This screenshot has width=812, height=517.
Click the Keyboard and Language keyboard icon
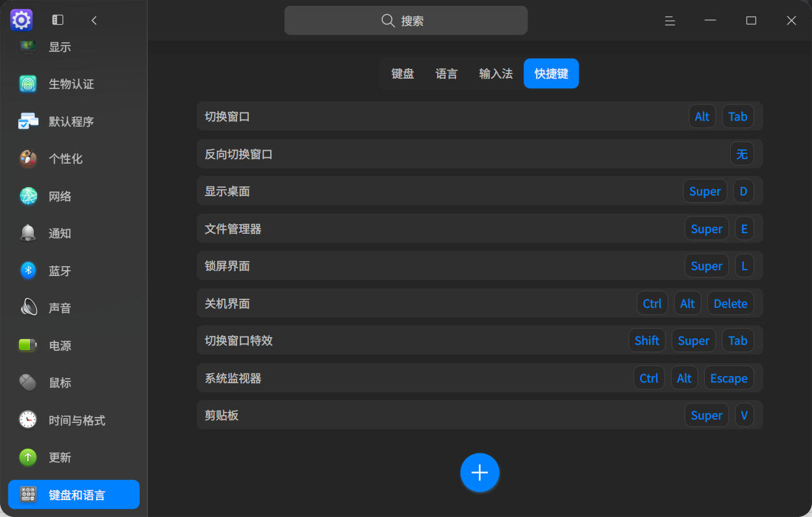coord(28,495)
